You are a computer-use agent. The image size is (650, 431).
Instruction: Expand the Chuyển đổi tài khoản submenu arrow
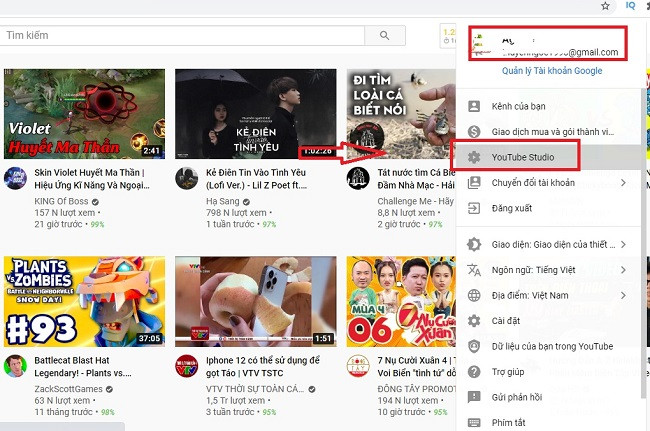coord(623,183)
